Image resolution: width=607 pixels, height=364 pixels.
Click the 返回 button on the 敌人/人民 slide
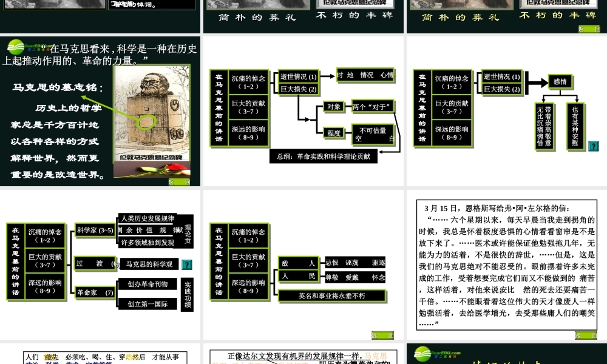tap(382, 335)
